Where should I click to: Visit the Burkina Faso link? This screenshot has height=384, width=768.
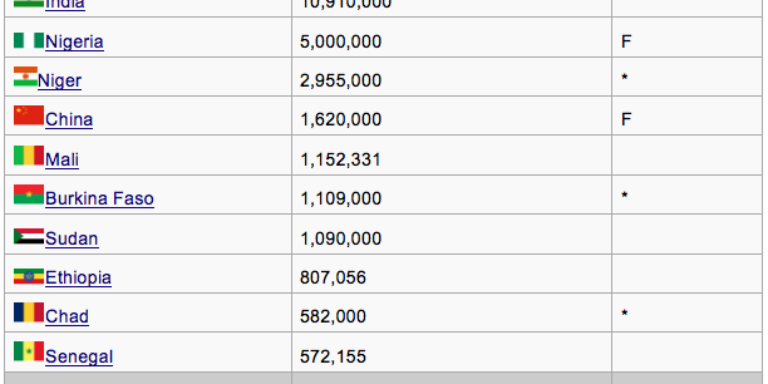pos(99,199)
